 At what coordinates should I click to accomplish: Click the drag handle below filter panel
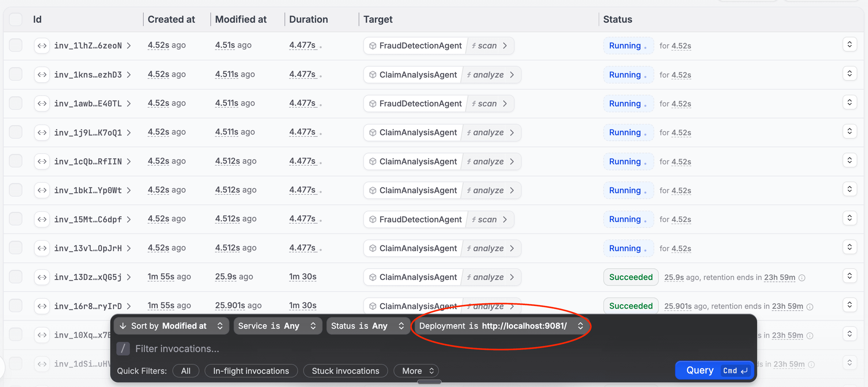tap(429, 381)
